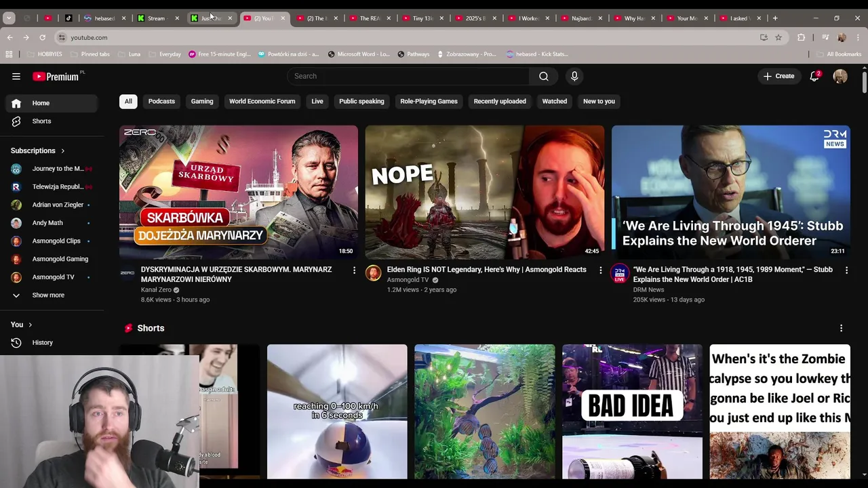The width and height of the screenshot is (868, 488).
Task: Select the Live filter chip
Action: click(317, 102)
